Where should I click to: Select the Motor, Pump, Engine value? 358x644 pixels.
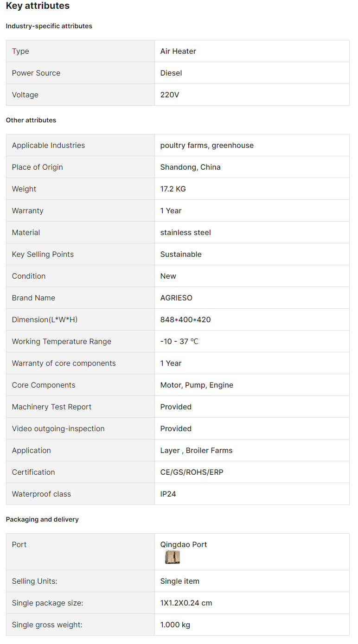[197, 385]
